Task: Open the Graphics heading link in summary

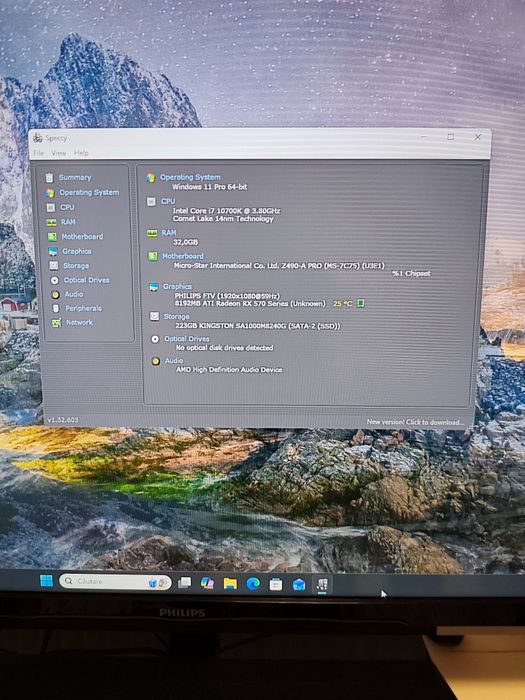Action: [177, 287]
